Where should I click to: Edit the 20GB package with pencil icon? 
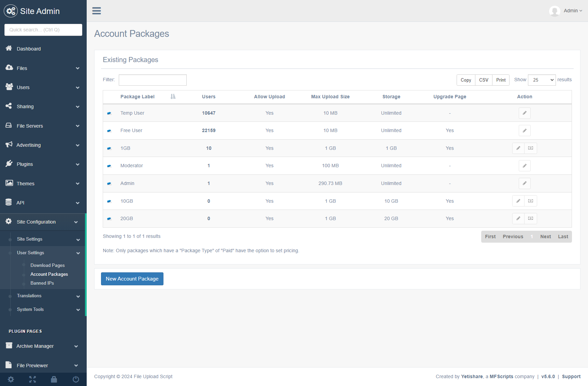[x=518, y=218]
